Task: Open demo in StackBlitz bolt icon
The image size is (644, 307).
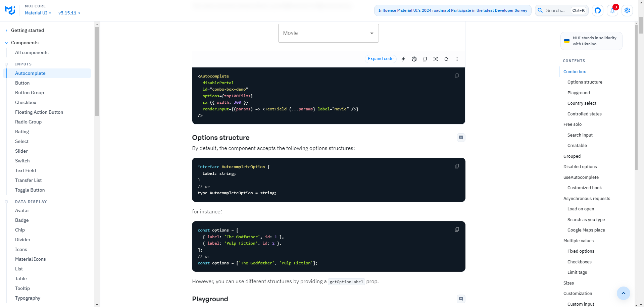Action: pos(403,59)
